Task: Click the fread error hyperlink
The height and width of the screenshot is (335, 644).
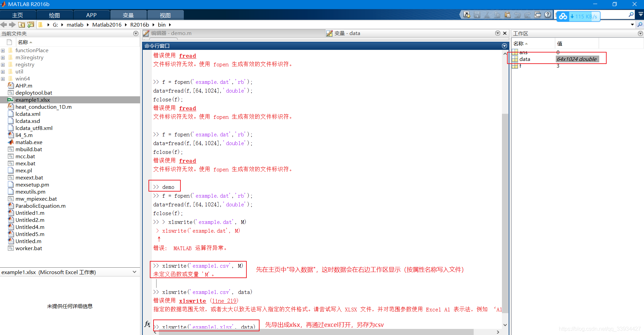Action: click(x=188, y=56)
